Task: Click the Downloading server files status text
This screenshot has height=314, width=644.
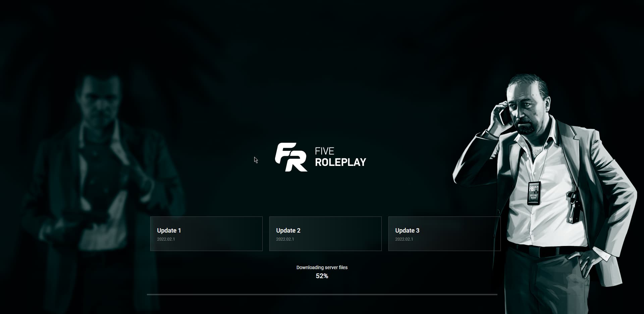Action: tap(322, 267)
